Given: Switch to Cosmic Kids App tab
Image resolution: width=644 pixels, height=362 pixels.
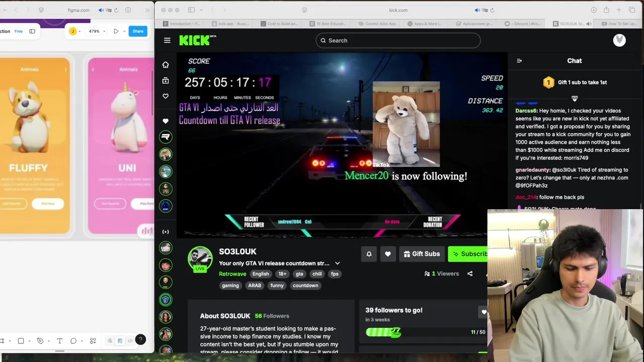Looking at the screenshot, I should (x=376, y=24).
